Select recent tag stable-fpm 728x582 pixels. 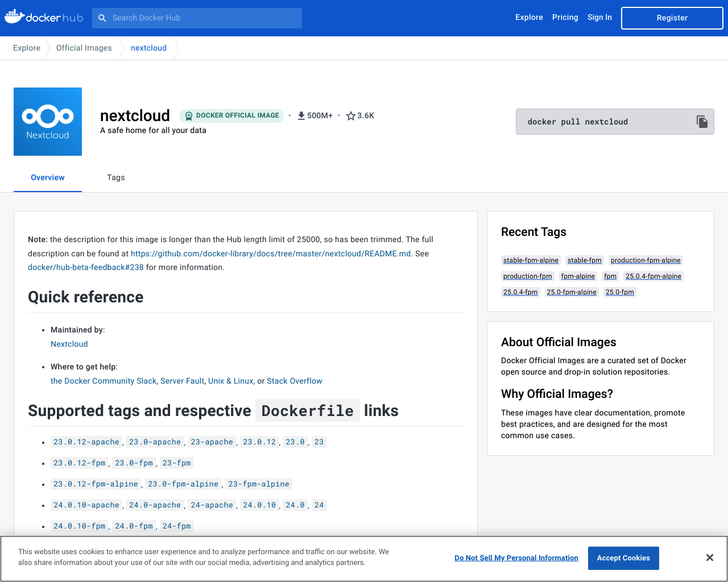pyautogui.click(x=584, y=260)
